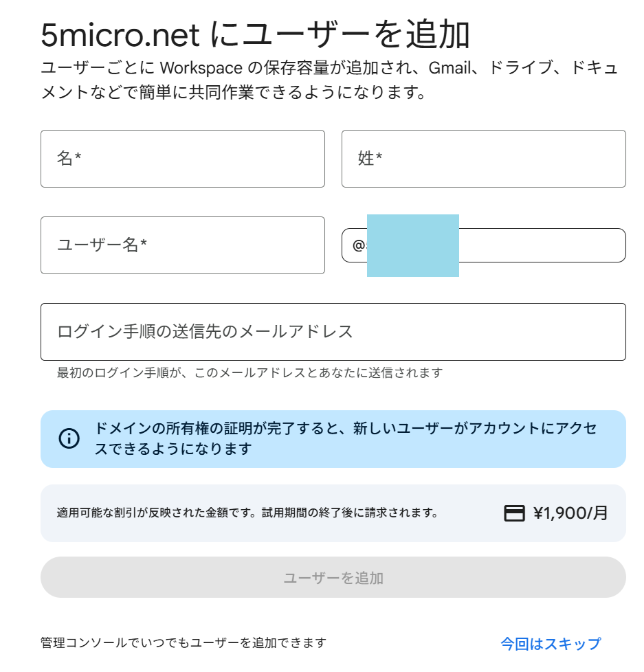
Task: Click the ドメインの所有権の証明 banner message
Action: pyautogui.click(x=346, y=438)
